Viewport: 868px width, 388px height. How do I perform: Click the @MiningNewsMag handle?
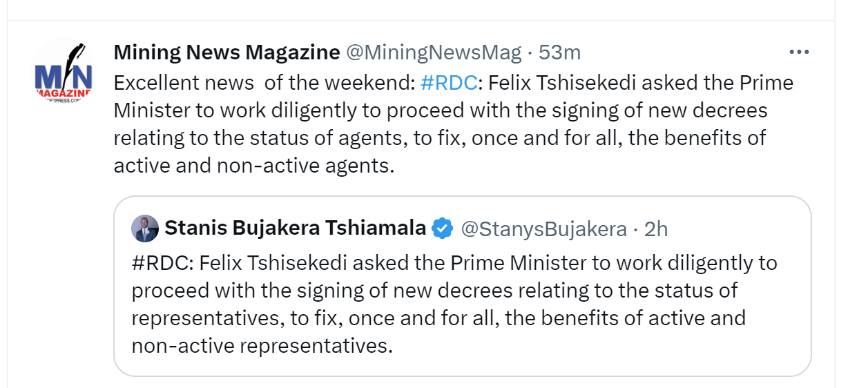433,52
